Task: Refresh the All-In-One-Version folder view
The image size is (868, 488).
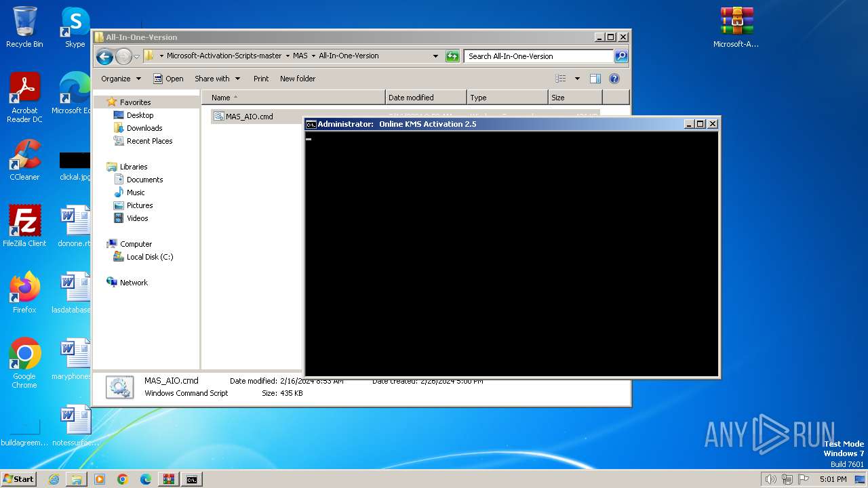Action: (452, 56)
